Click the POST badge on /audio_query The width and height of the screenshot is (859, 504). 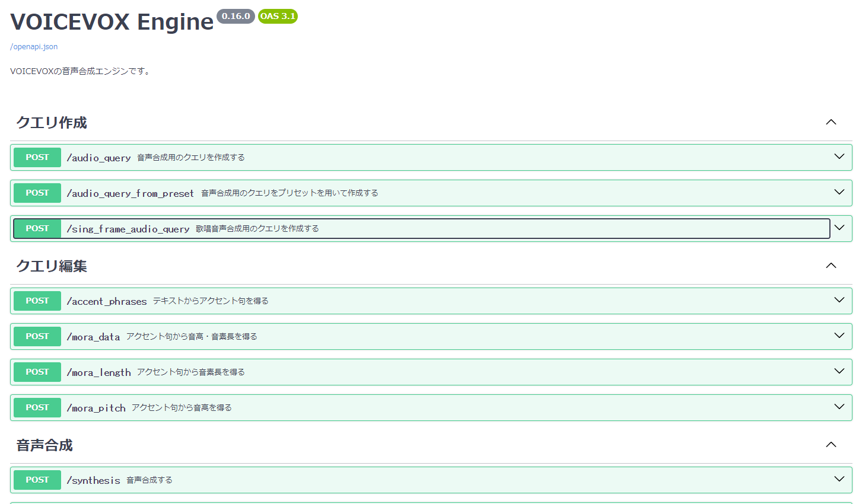37,157
